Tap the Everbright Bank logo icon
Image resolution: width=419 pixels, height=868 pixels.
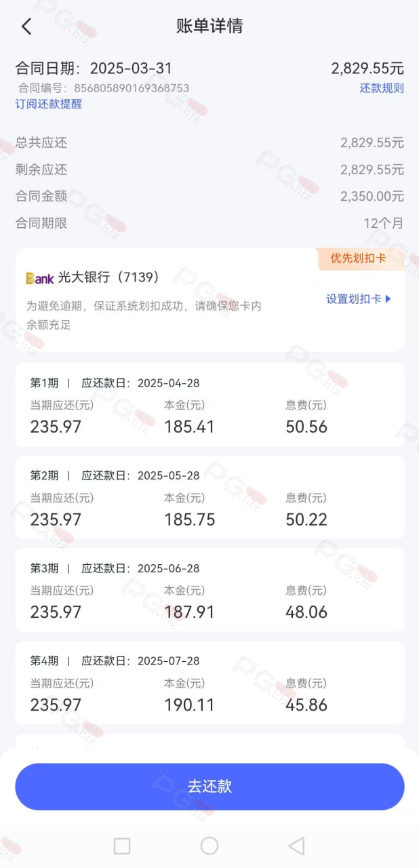click(x=39, y=278)
